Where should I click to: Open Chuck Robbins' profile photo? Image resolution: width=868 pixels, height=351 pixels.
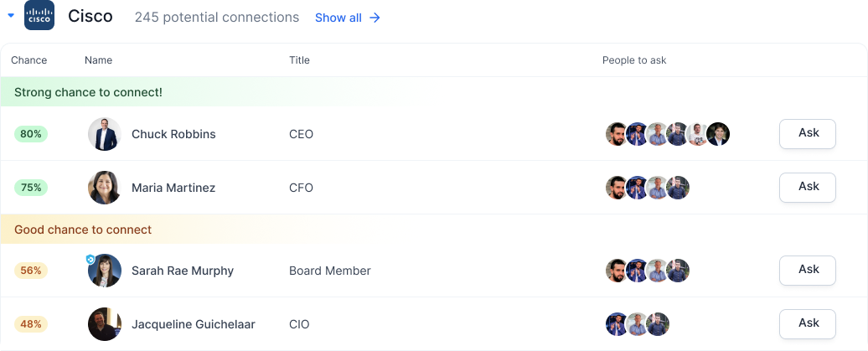coord(105,134)
